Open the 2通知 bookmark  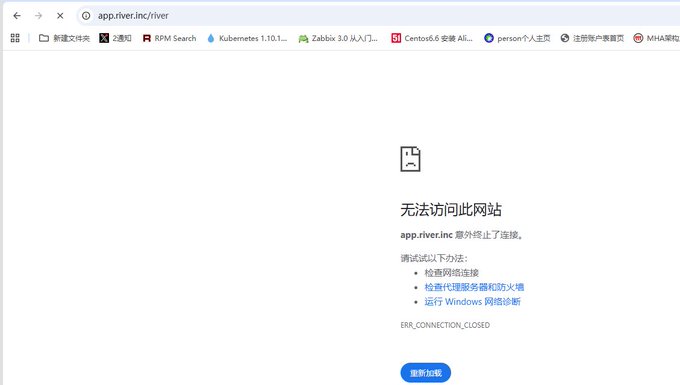(115, 38)
